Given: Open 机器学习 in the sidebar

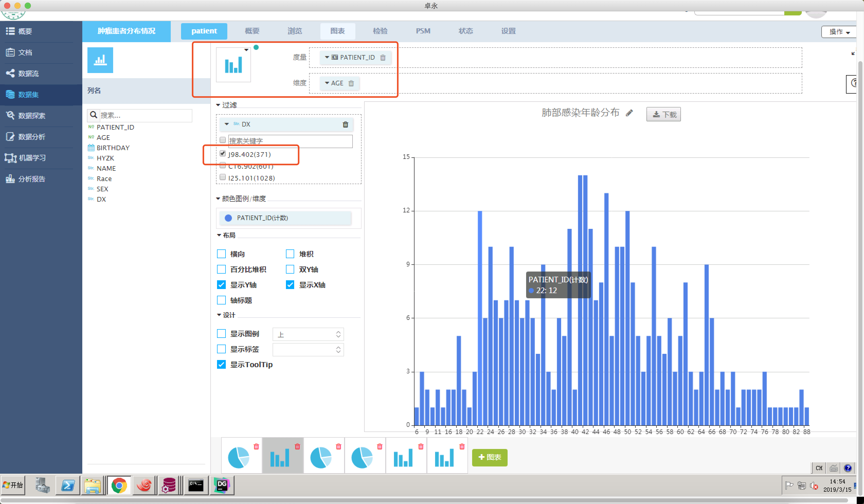Looking at the screenshot, I should (x=32, y=158).
